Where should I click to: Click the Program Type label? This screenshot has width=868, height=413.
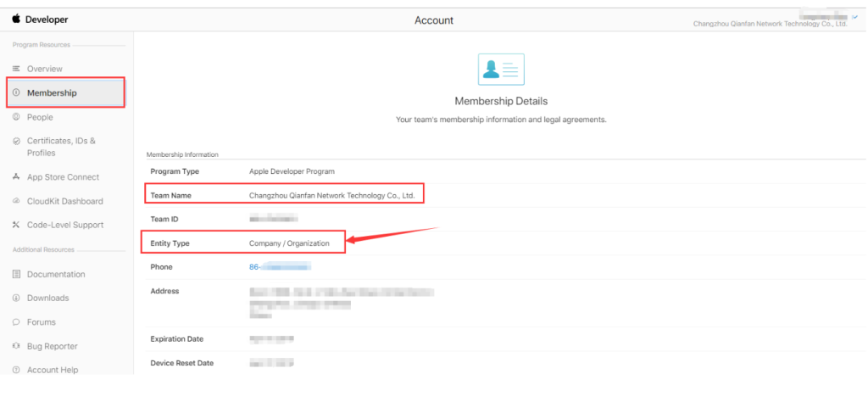[175, 171]
